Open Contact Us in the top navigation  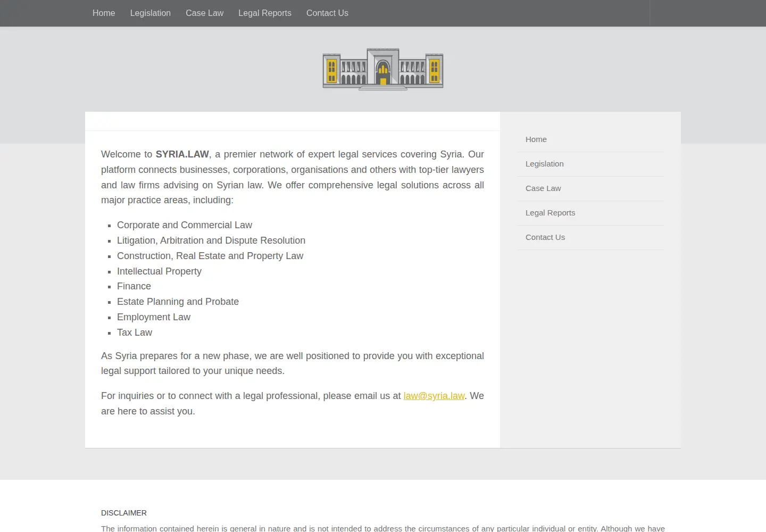coord(327,13)
